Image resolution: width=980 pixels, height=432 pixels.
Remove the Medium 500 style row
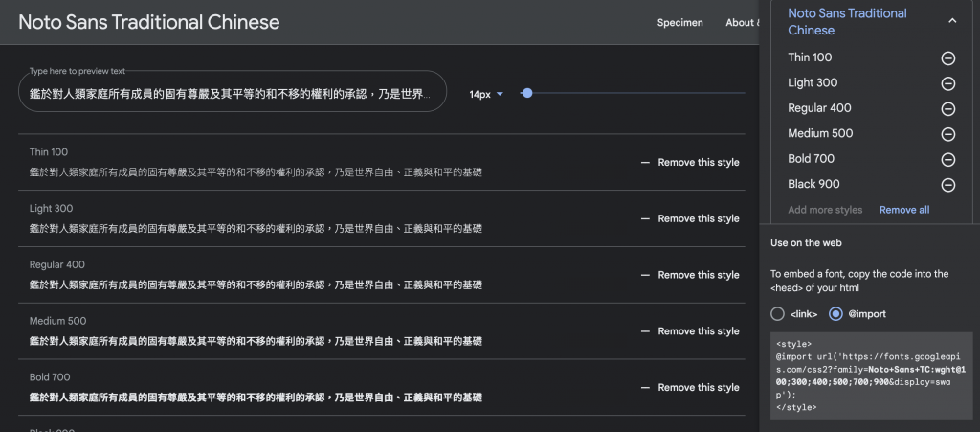(690, 331)
